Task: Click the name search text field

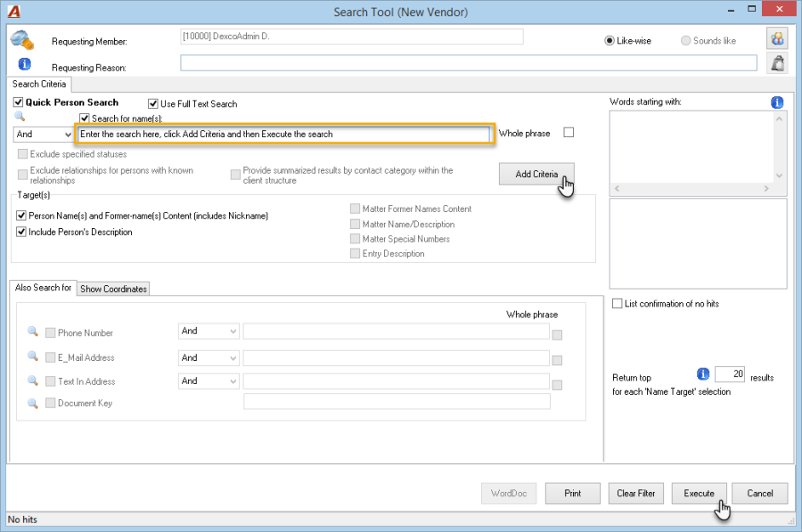Action: [x=284, y=134]
